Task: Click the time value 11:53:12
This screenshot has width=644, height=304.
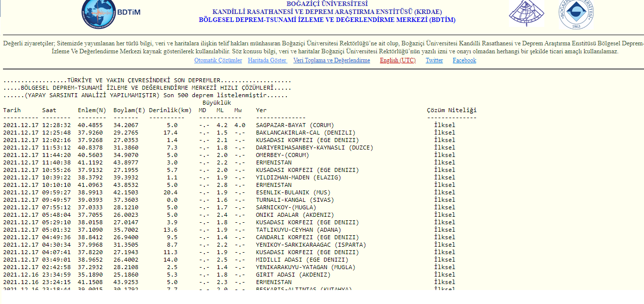Action: (56, 148)
